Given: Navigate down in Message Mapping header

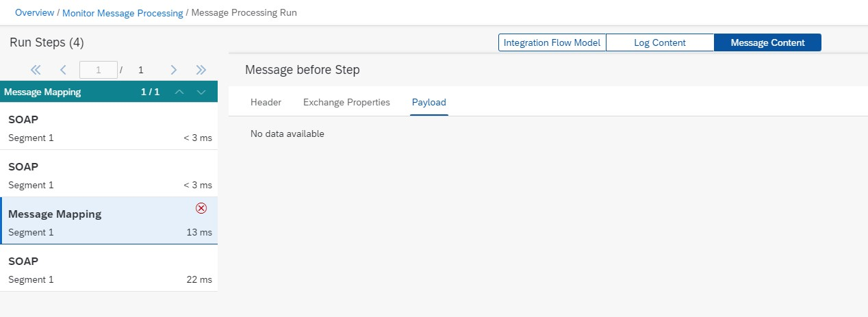Looking at the screenshot, I should coord(201,92).
